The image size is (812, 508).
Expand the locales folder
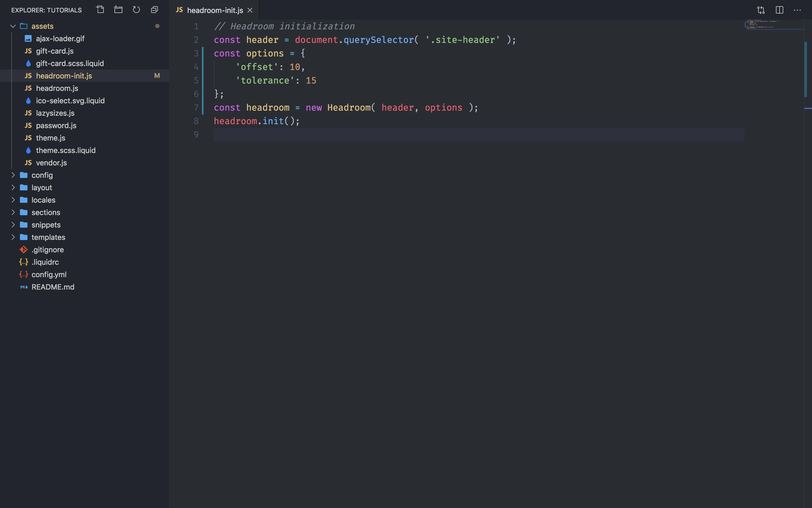click(x=13, y=200)
